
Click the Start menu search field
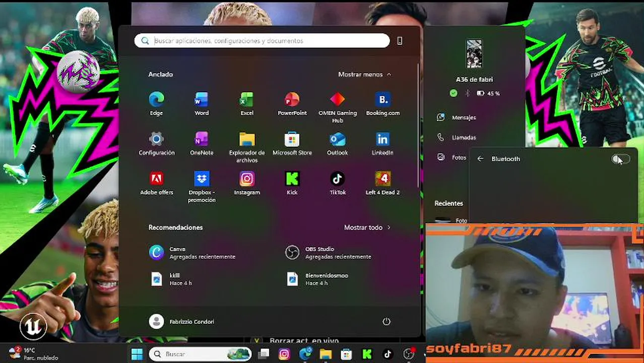(262, 41)
